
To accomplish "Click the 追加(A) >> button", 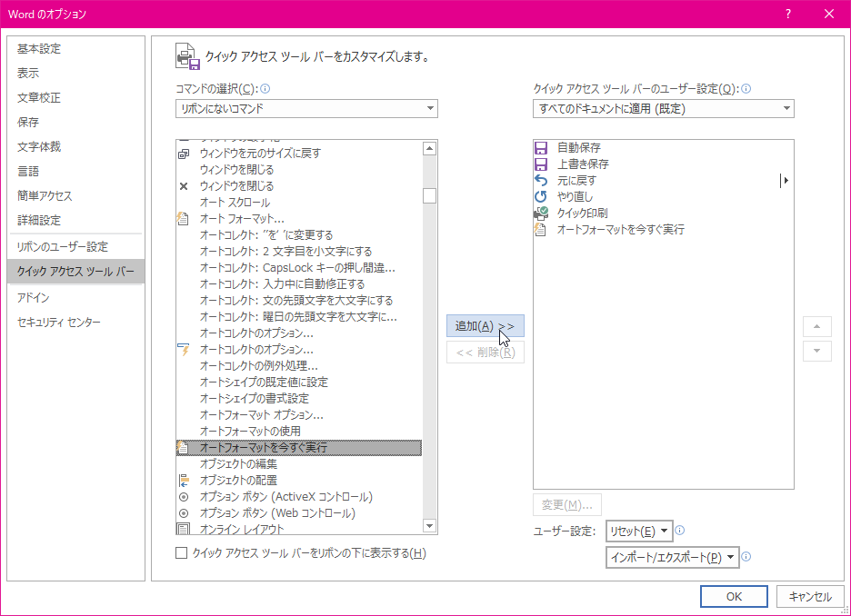I will [x=486, y=326].
